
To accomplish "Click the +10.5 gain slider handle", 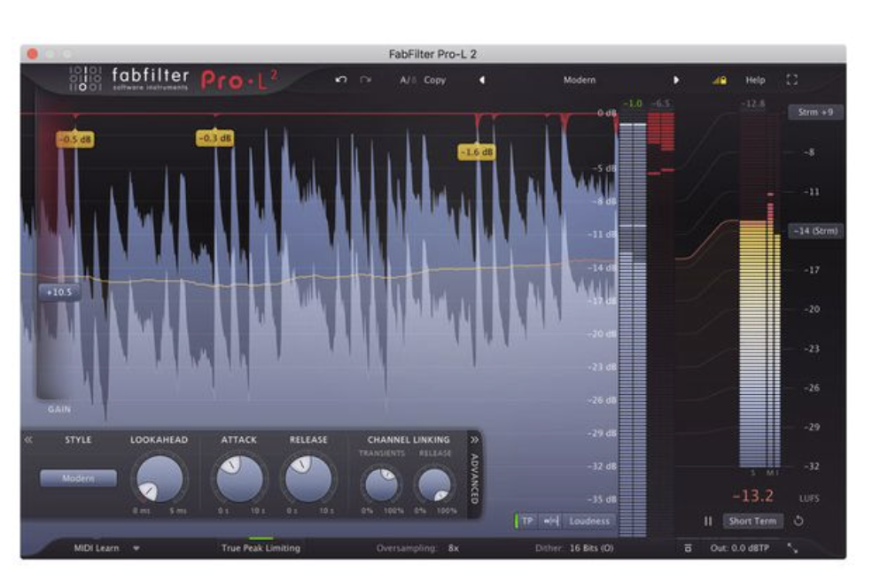I will pyautogui.click(x=59, y=291).
